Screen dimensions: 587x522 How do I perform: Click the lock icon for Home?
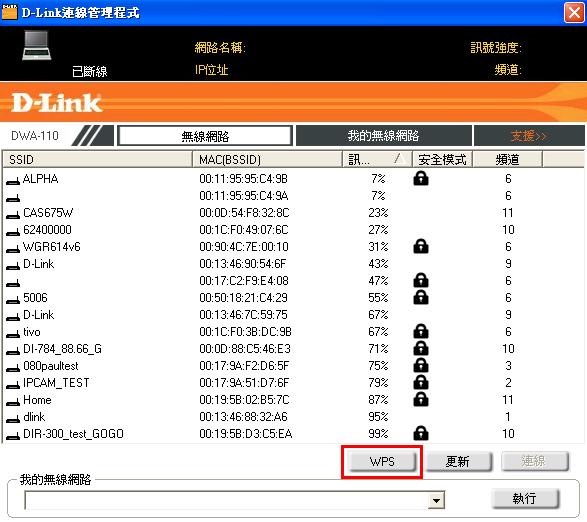tap(421, 400)
